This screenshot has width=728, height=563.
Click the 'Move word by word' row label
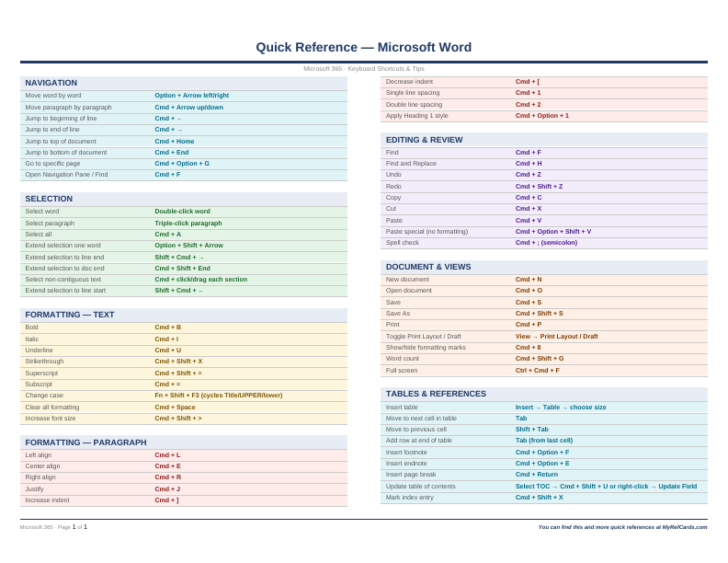(x=53, y=96)
